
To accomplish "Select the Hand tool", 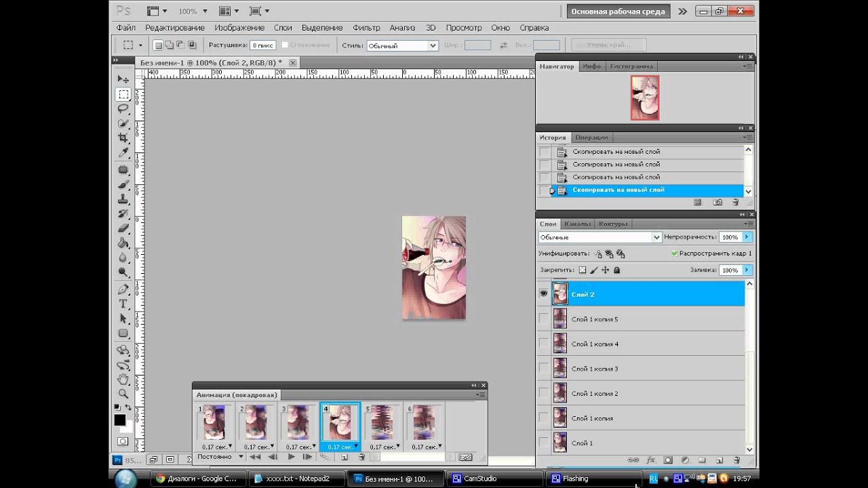I will 123,379.
